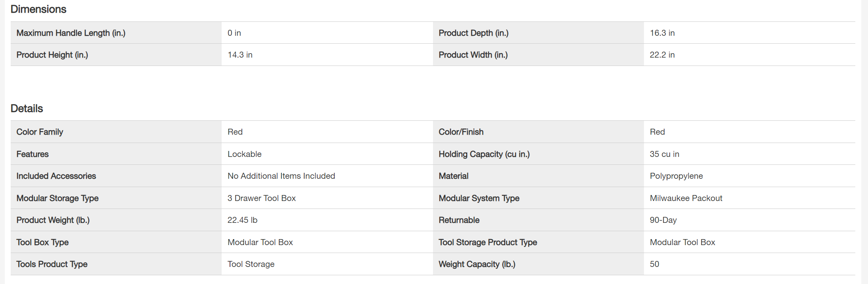Click the Polypropylene material value
This screenshot has width=868, height=284.
pos(676,176)
